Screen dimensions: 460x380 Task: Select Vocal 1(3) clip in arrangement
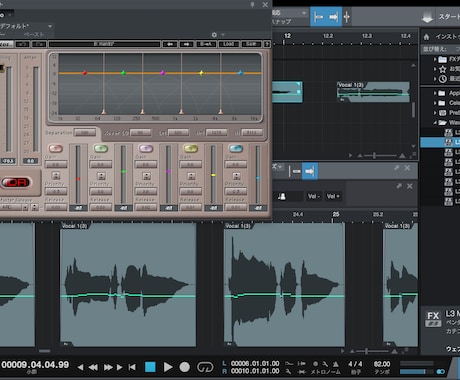tap(373, 92)
